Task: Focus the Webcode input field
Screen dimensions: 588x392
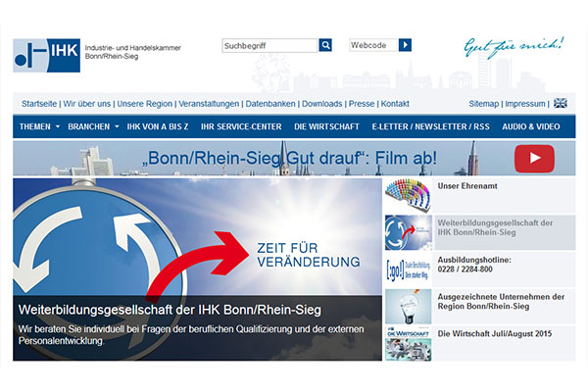Action: [373, 45]
